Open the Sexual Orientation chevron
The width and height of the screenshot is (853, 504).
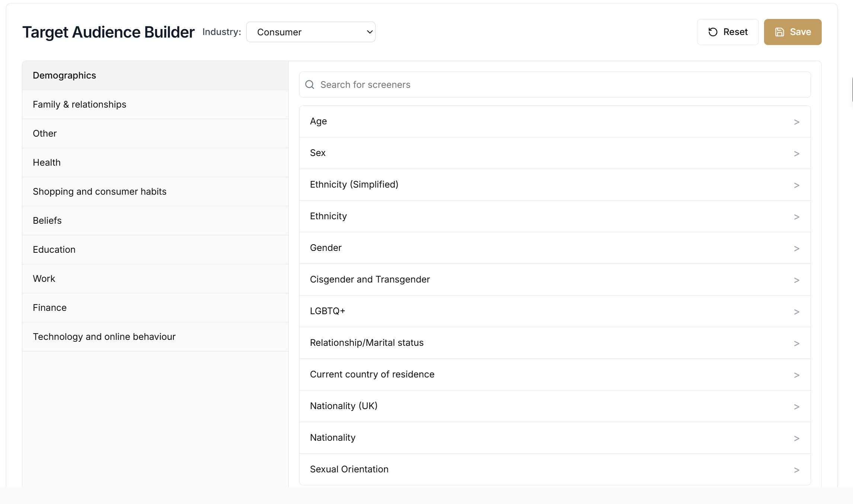796,470
